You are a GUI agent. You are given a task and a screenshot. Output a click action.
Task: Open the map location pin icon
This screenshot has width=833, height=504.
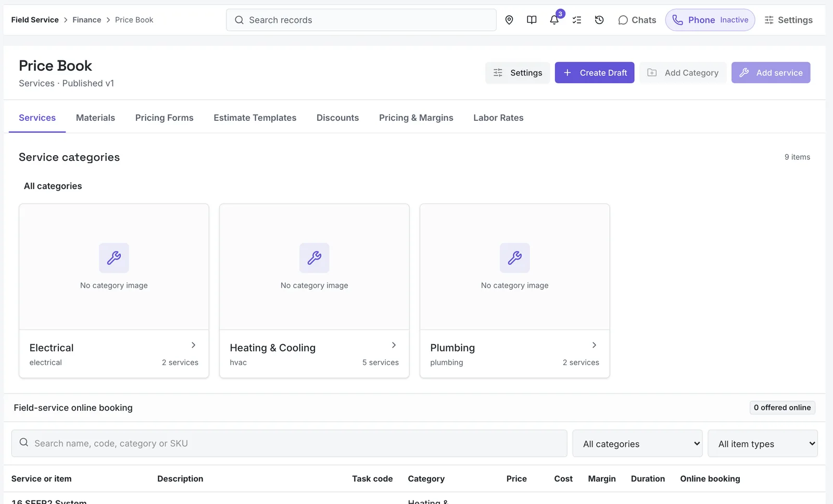[x=509, y=20]
